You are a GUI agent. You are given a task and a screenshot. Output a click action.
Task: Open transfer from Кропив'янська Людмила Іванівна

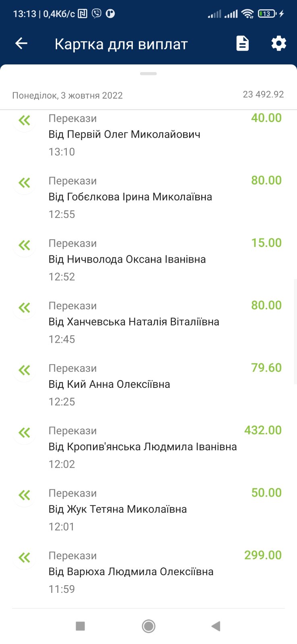tap(142, 447)
